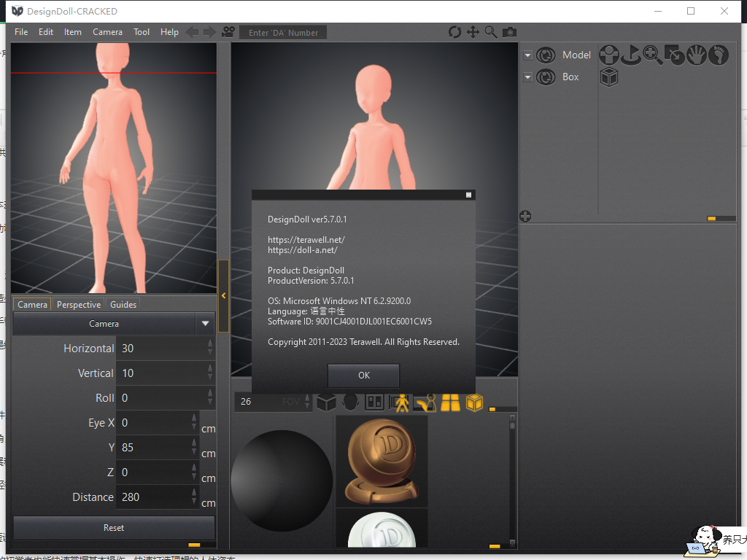Select the pan move cross-arrows tool

(x=473, y=32)
